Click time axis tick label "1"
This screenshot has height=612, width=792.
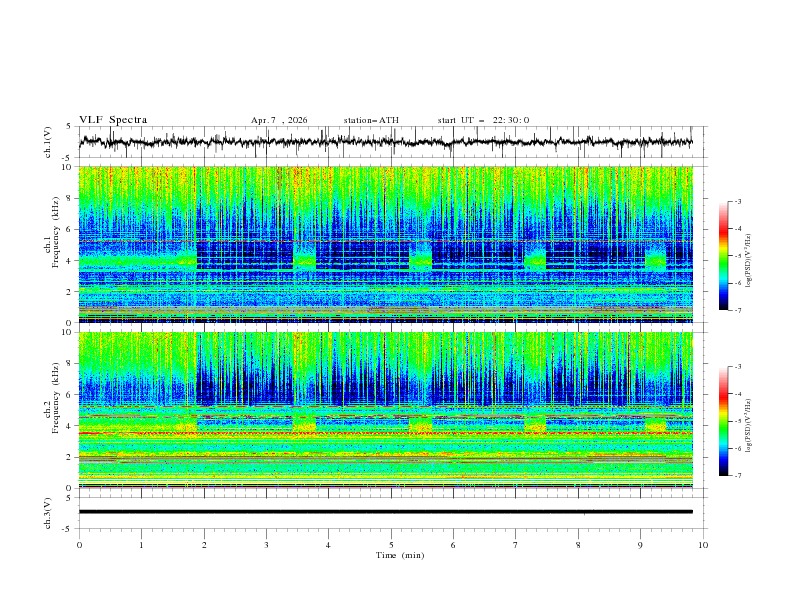(x=141, y=545)
